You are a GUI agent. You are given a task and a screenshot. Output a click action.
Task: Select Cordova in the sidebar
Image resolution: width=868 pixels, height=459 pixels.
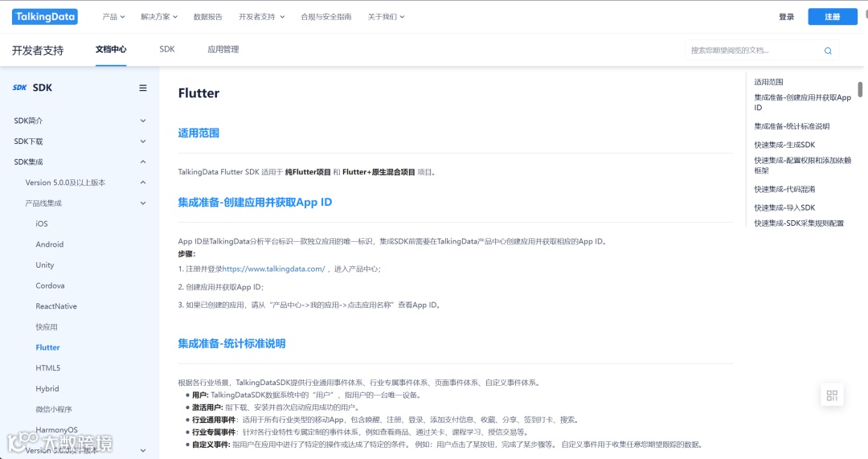click(x=50, y=285)
